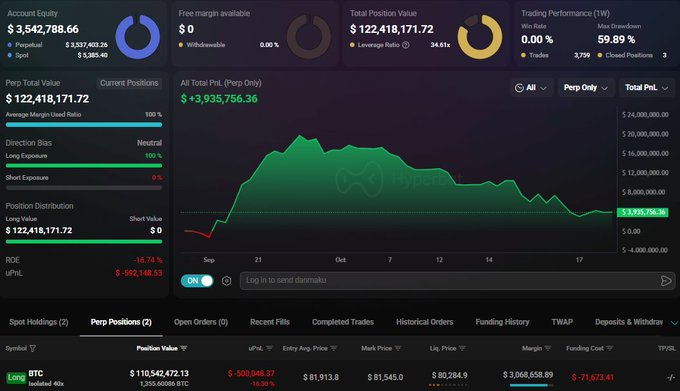Click BTC position TP/SL value

coord(671,378)
